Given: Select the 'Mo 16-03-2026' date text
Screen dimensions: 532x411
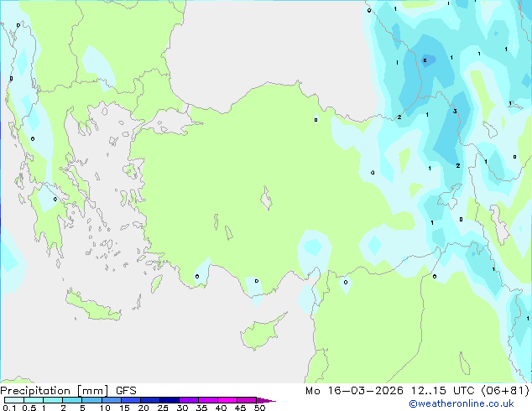Looking at the screenshot, I should tap(354, 391).
